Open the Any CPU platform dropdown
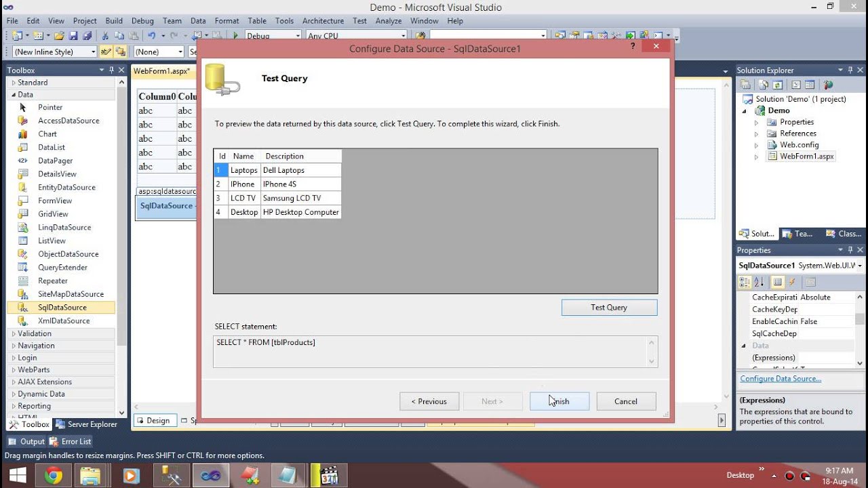Image resolution: width=868 pixels, height=488 pixels. tap(403, 36)
